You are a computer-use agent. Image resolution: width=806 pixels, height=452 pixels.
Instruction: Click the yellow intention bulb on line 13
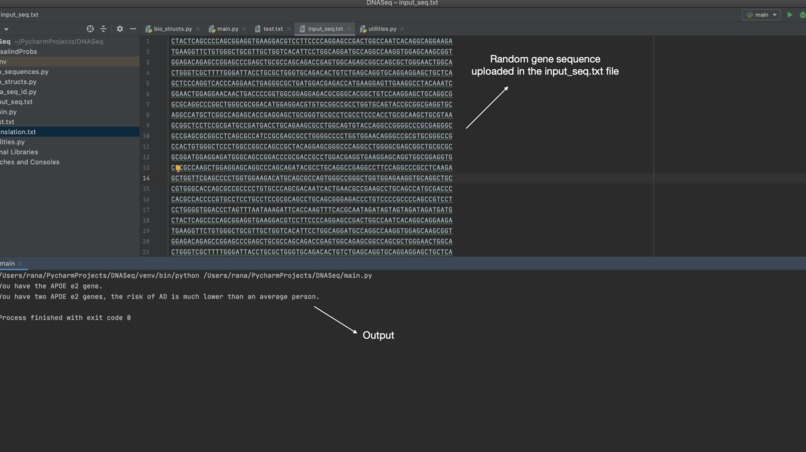[178, 168]
